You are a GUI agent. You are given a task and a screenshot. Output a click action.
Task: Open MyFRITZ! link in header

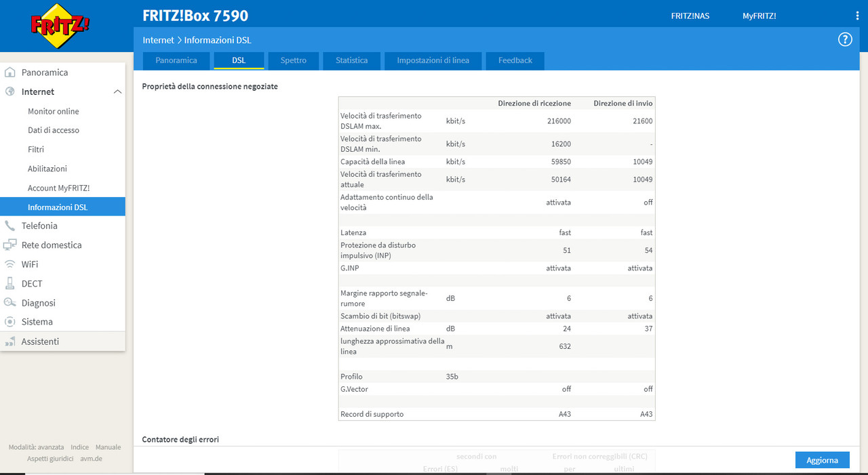click(759, 16)
